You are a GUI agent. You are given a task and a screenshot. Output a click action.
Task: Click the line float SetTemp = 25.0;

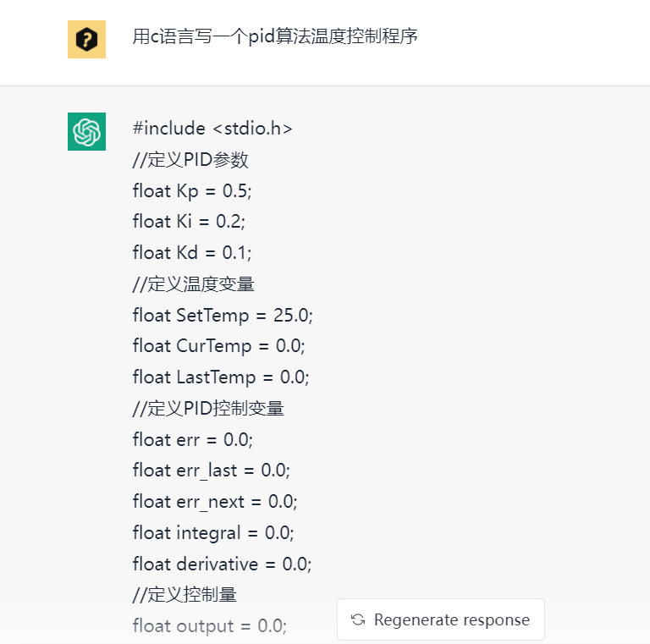pyautogui.click(x=223, y=315)
